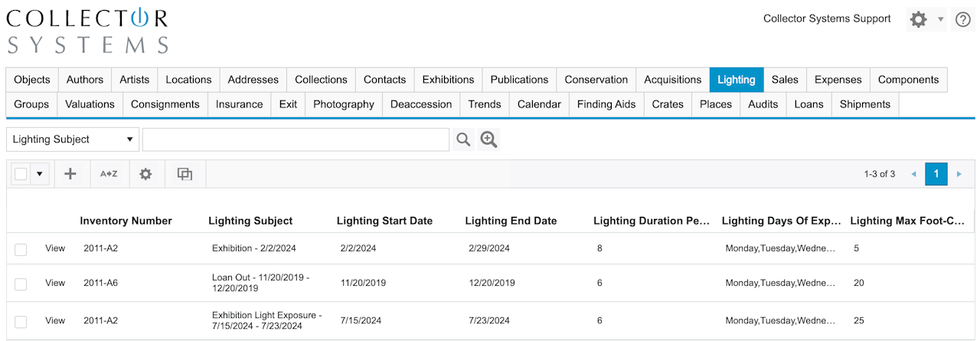This screenshot has width=980, height=341.
Task: Click into the search text field
Action: click(296, 139)
